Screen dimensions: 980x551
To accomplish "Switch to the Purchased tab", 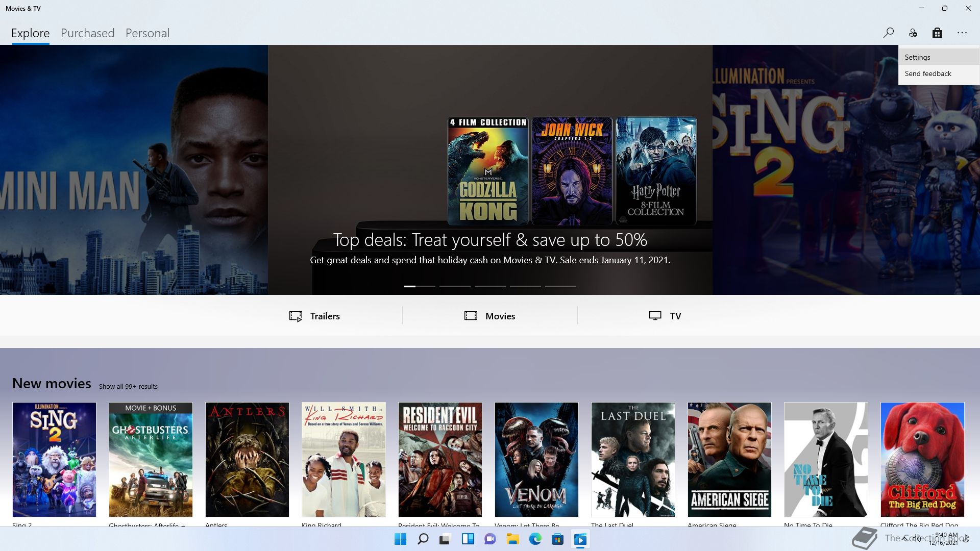I will click(x=87, y=33).
